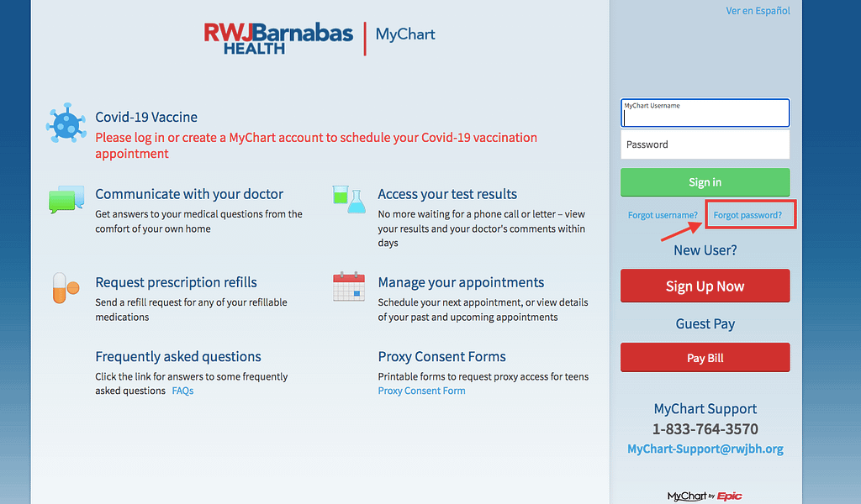Click the support phone number 1-833-764-3570

(x=705, y=429)
